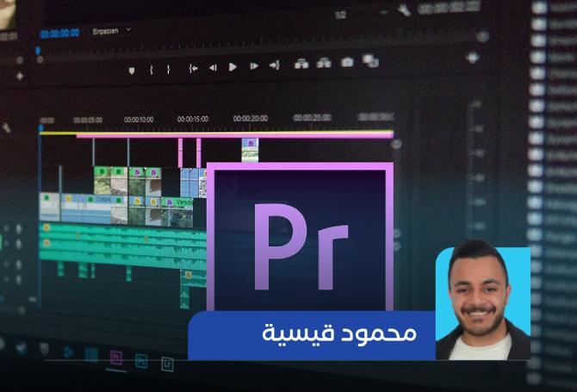
Task: Click the Add Marker button in monitor transport
Action: pyautogui.click(x=132, y=71)
